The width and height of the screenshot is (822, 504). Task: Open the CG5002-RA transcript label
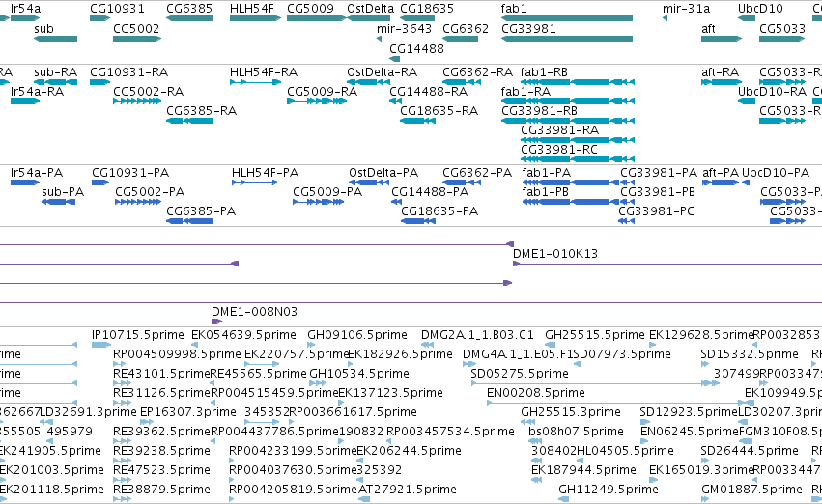tap(149, 92)
